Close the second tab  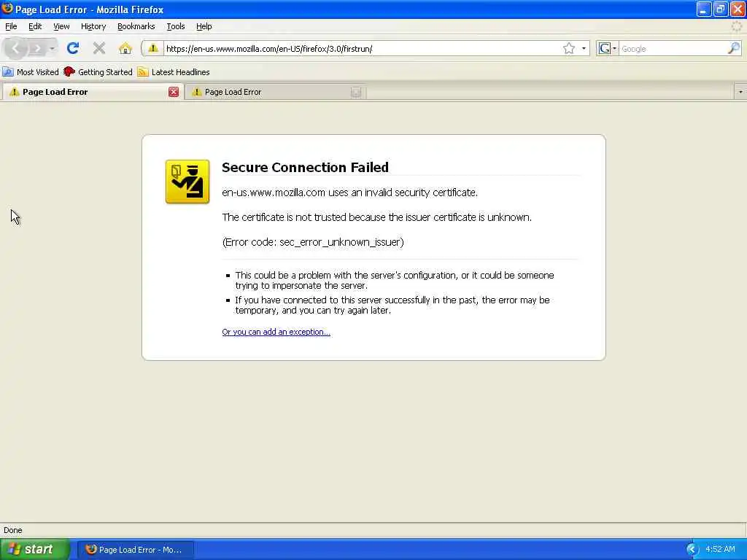tap(356, 92)
